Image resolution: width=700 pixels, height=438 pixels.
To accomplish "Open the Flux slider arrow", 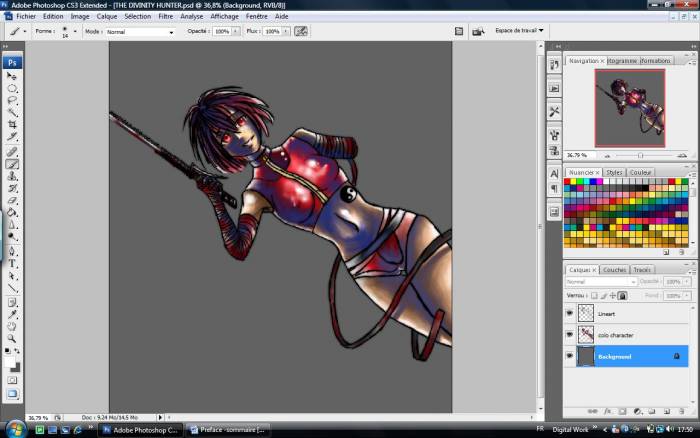I will [x=286, y=31].
